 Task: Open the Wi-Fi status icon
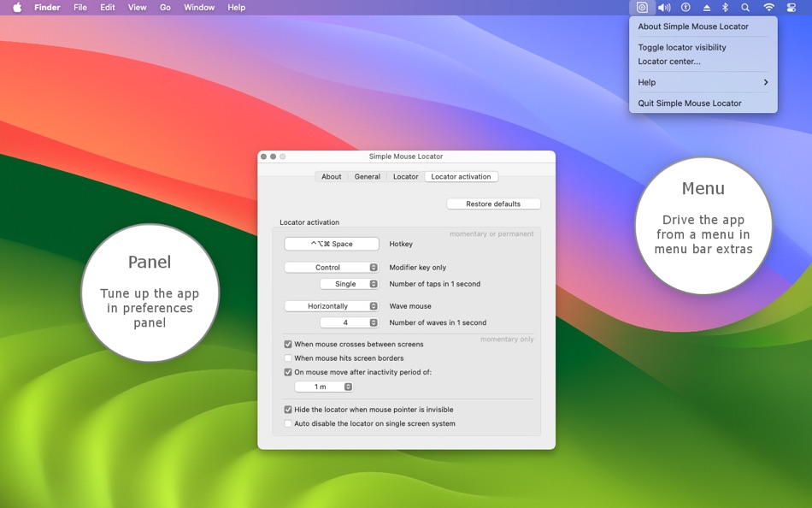(769, 7)
